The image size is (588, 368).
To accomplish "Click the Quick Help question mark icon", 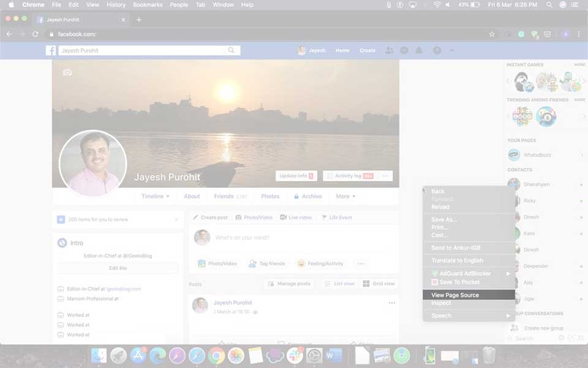I will pos(437,50).
